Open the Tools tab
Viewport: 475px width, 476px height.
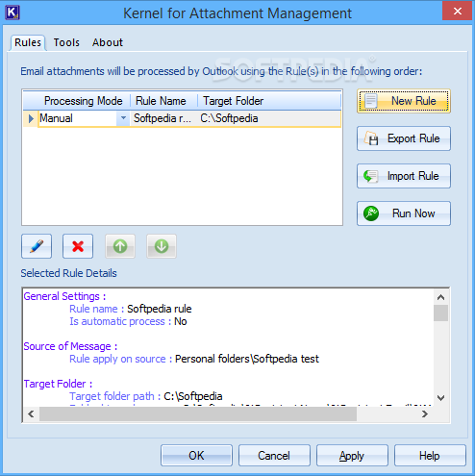66,42
